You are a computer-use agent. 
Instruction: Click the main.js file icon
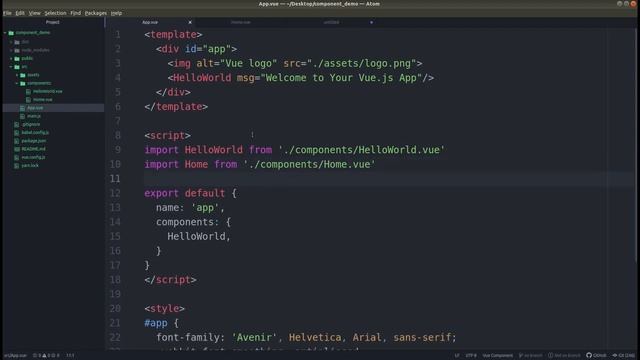22,116
